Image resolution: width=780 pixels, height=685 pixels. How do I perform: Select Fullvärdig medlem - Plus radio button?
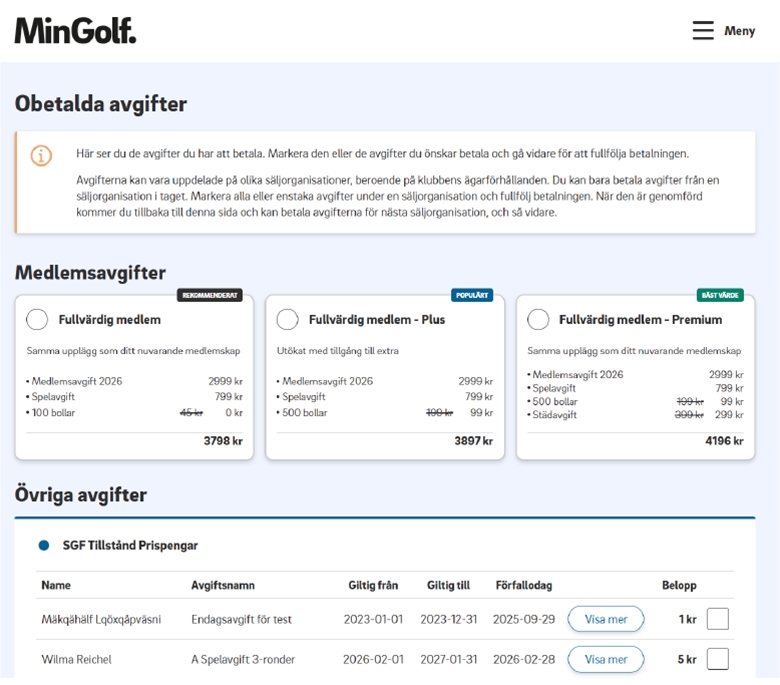(x=288, y=320)
